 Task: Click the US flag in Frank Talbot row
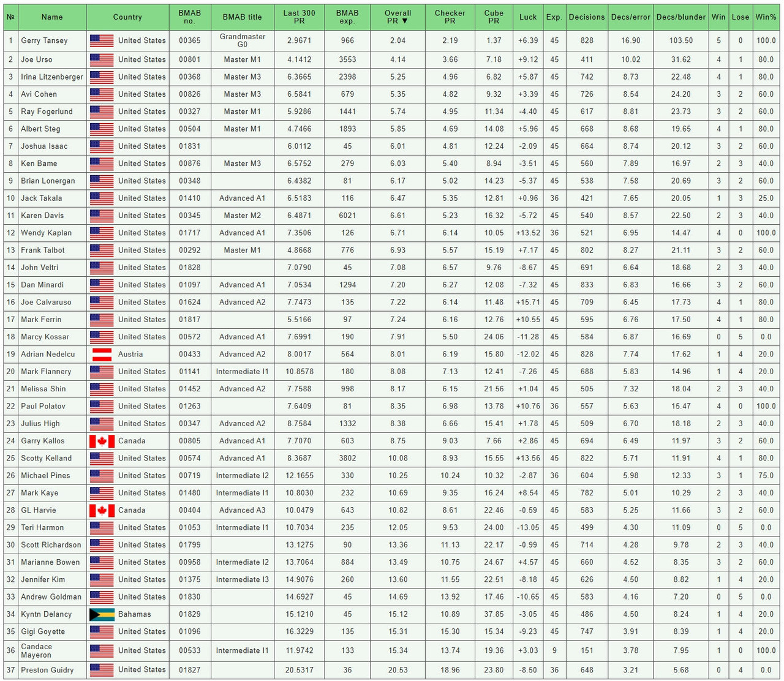pos(102,250)
